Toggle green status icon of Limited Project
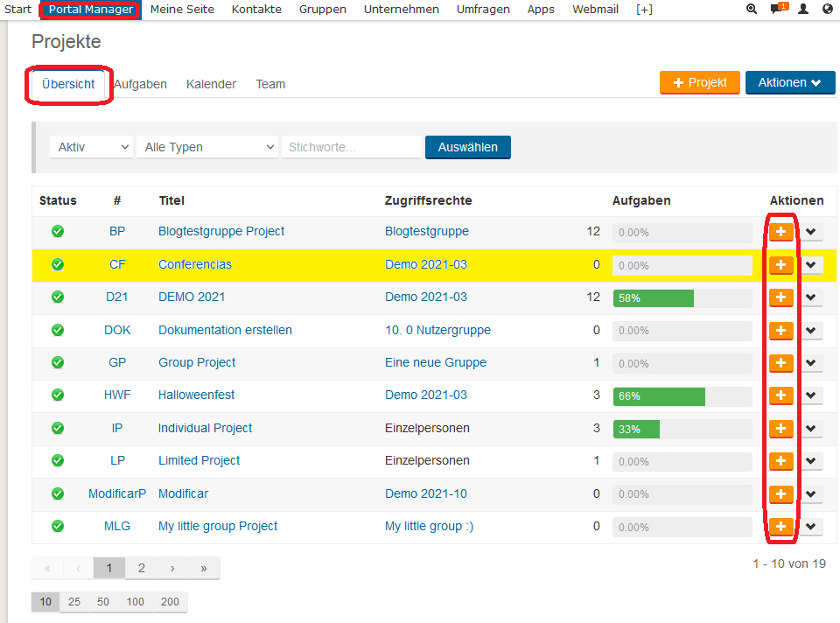840x623 pixels. tap(58, 461)
